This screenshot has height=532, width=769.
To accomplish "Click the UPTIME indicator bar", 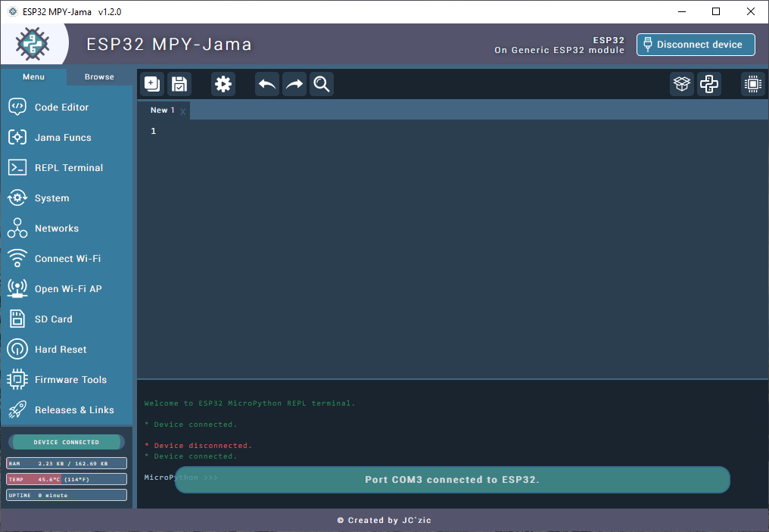I will point(66,495).
